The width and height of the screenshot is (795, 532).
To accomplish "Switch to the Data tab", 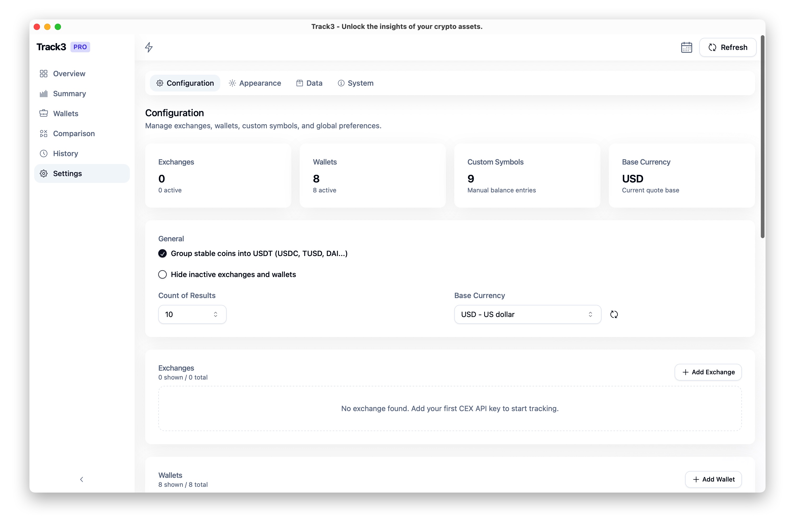I will (309, 83).
